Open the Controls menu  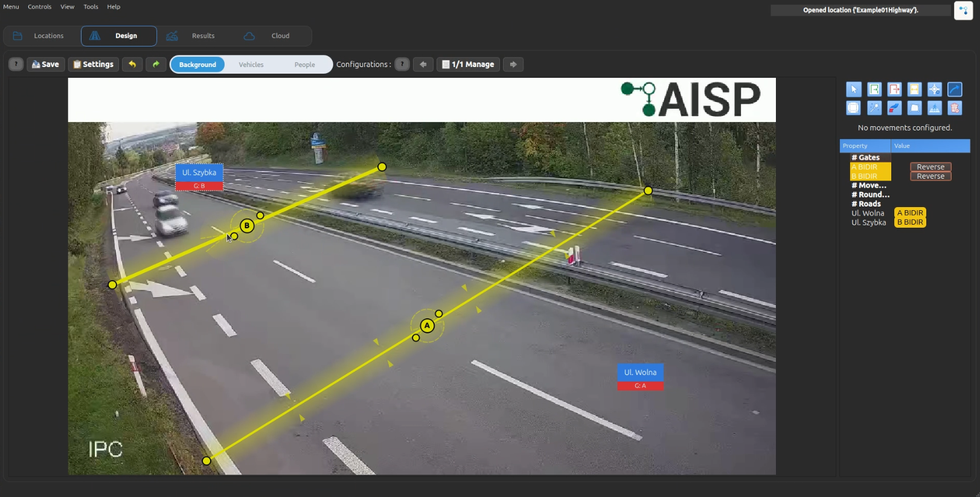(x=39, y=7)
